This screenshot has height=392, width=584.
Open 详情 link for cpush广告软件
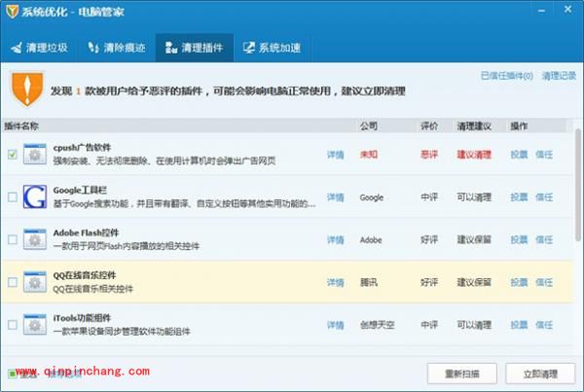(335, 154)
